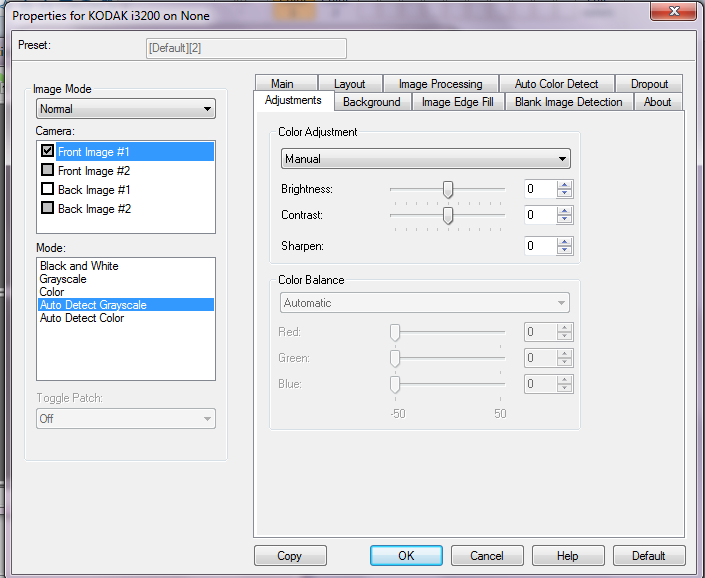Click the Contrast slider handle

(447, 216)
